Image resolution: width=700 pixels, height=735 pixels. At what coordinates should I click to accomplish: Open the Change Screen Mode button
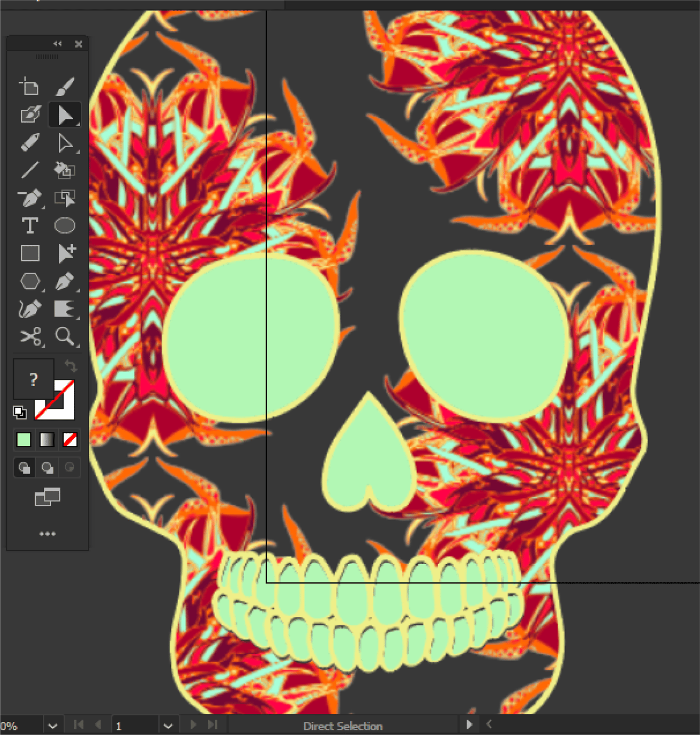point(47,497)
